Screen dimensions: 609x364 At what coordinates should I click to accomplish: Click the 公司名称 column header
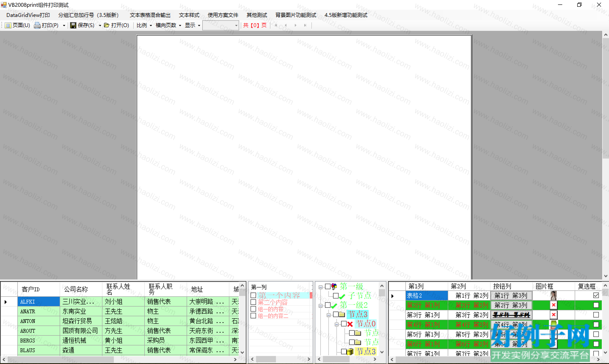[81, 289]
